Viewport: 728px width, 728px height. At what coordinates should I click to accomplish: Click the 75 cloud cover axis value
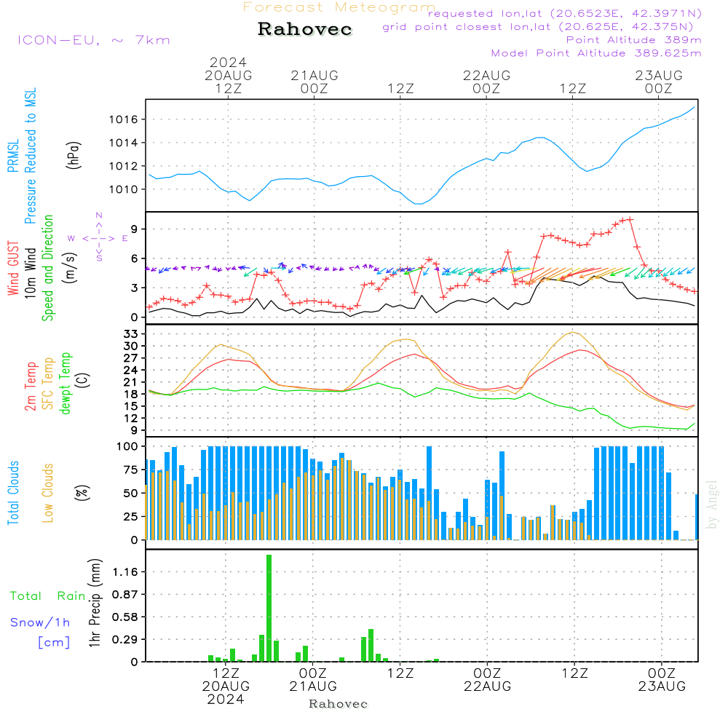(130, 470)
